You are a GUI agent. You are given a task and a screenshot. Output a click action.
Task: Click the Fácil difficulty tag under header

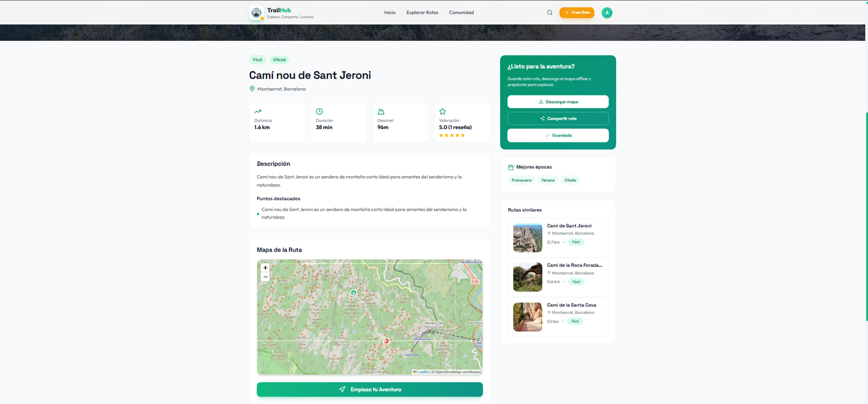[258, 60]
